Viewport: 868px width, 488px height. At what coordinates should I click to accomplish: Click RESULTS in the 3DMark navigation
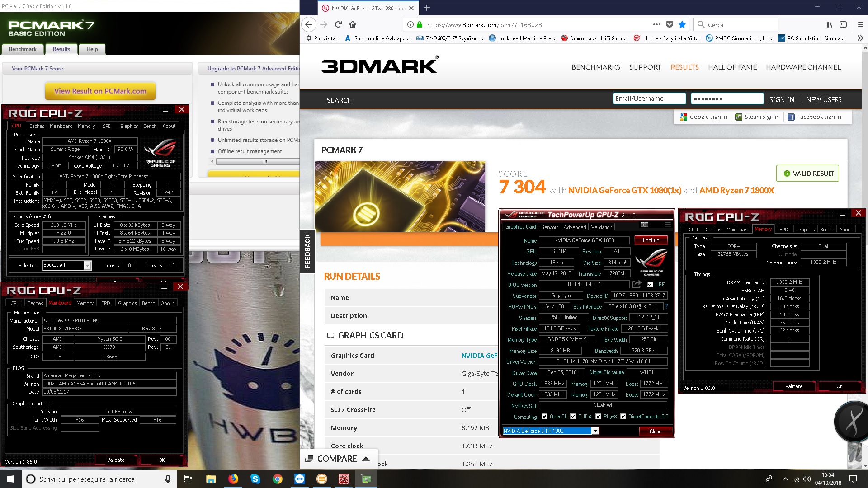click(x=684, y=67)
